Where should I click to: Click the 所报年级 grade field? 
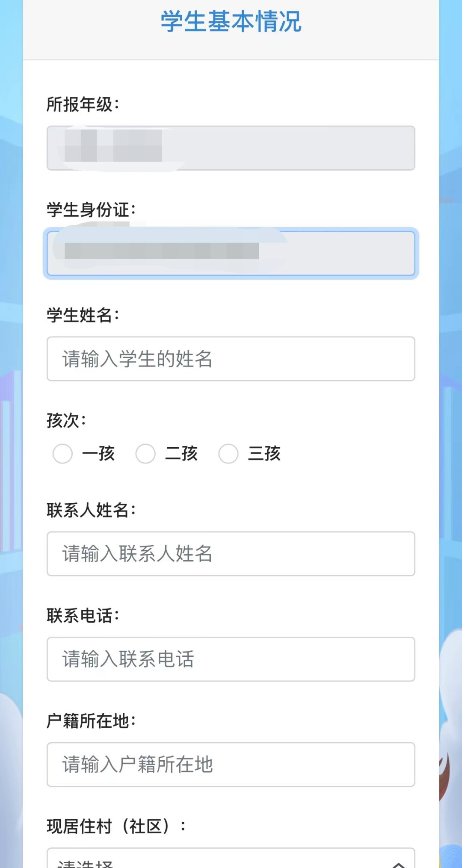point(231,148)
